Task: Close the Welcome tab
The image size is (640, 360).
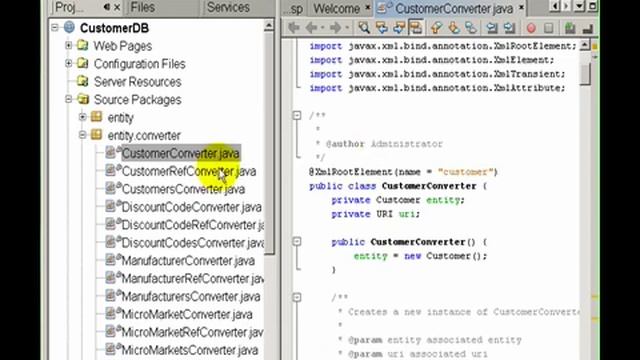Action: 367,7
